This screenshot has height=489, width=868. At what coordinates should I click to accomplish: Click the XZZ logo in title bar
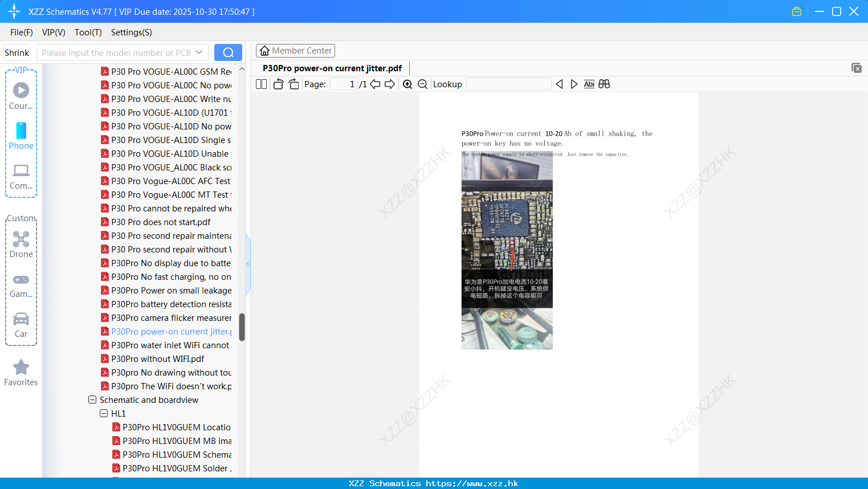click(14, 11)
